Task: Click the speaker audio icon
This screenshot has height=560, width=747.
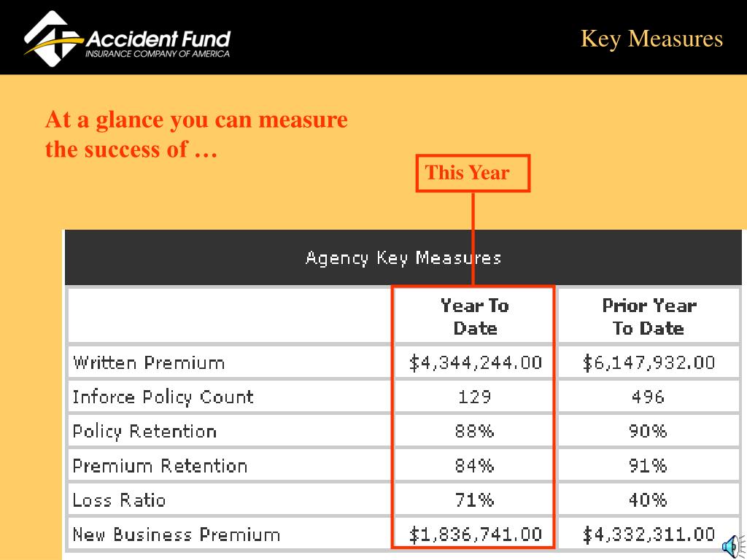Action: coord(734,546)
